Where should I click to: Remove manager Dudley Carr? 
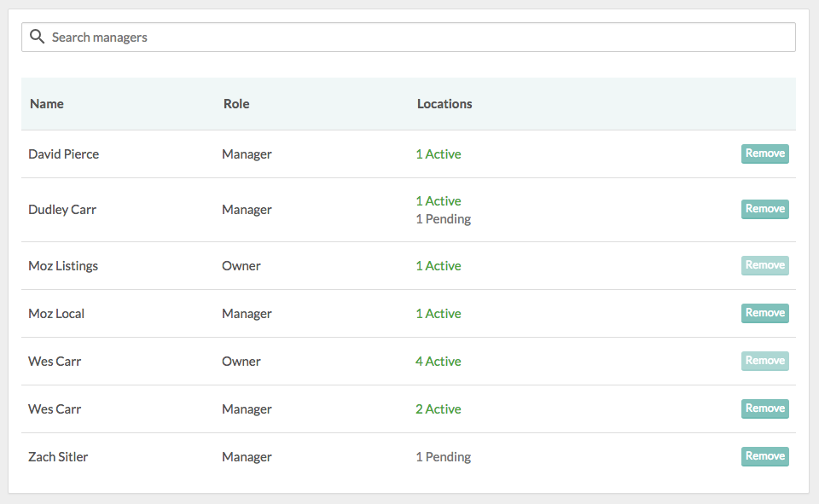(764, 209)
